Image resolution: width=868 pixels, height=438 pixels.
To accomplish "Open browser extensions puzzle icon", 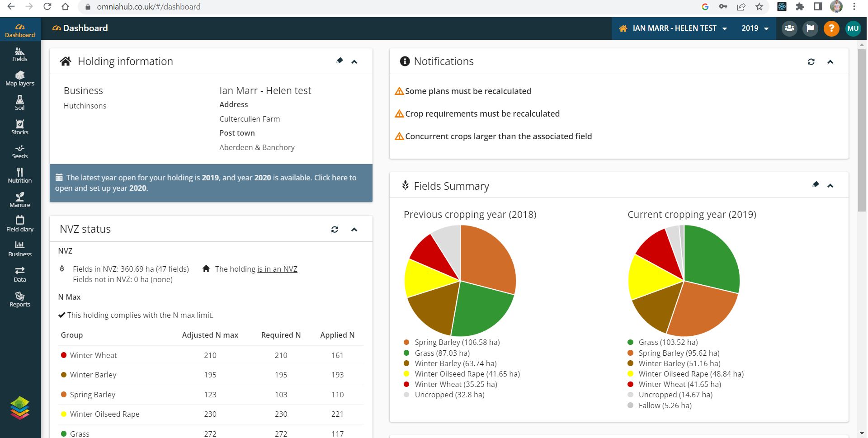I will 800,7.
